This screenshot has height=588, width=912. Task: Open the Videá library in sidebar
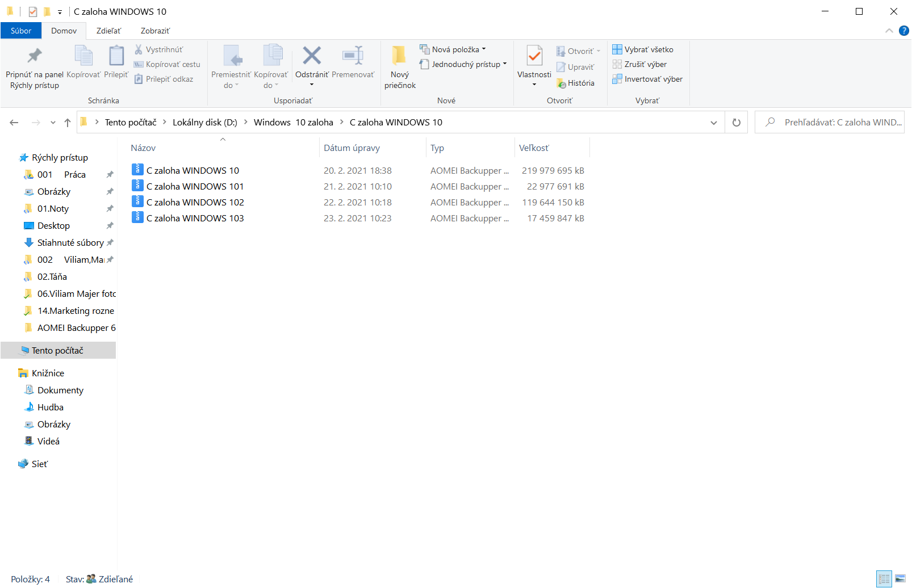[x=48, y=442]
